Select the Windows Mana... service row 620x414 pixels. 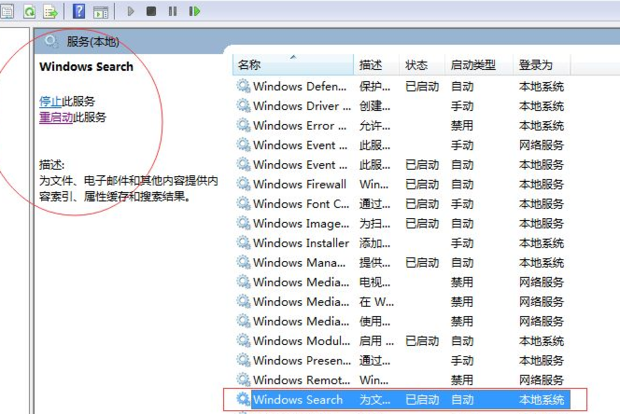tap(402, 263)
